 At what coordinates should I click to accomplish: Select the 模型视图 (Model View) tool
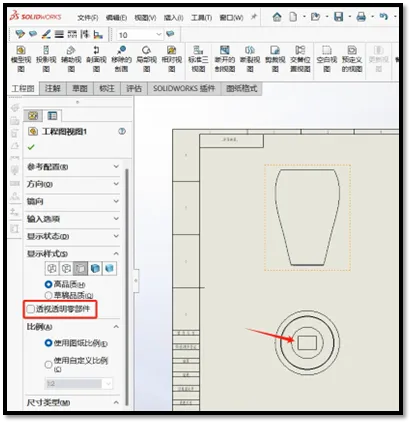pos(21,59)
